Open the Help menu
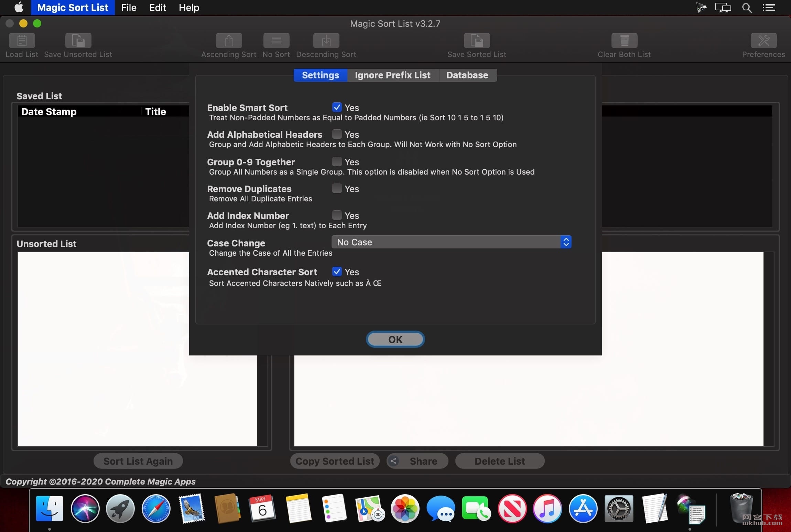Viewport: 791px width, 532px height. pos(189,8)
